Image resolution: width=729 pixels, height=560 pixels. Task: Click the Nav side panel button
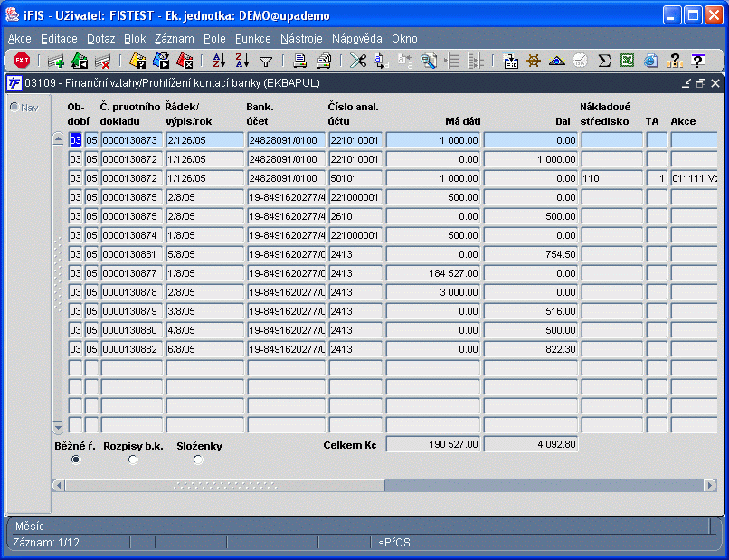coord(24,108)
